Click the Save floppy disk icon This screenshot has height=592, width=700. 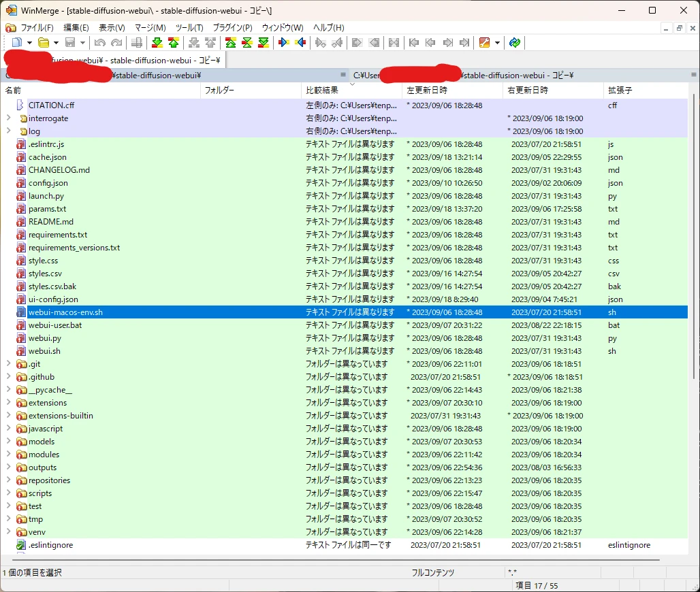click(x=70, y=43)
